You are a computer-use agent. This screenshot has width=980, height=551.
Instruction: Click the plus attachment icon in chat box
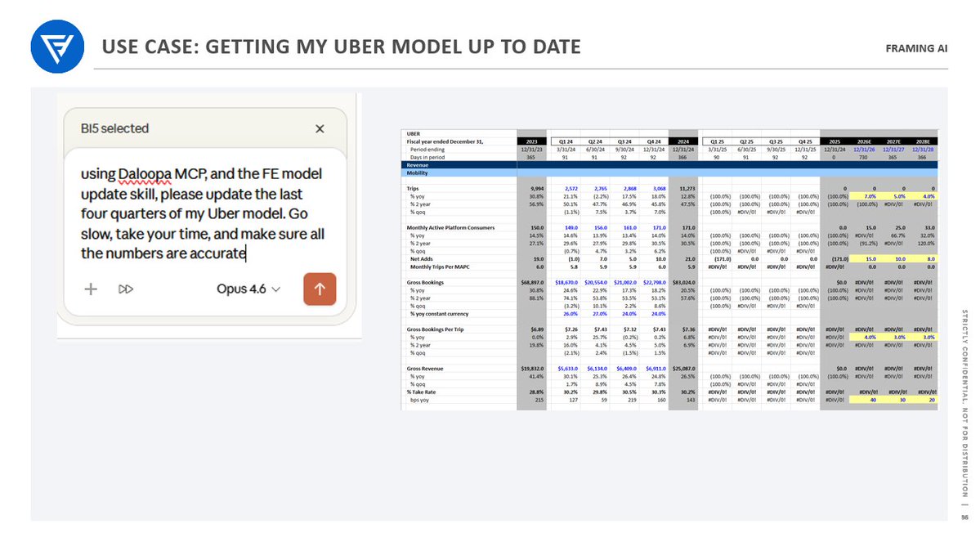pyautogui.click(x=91, y=289)
